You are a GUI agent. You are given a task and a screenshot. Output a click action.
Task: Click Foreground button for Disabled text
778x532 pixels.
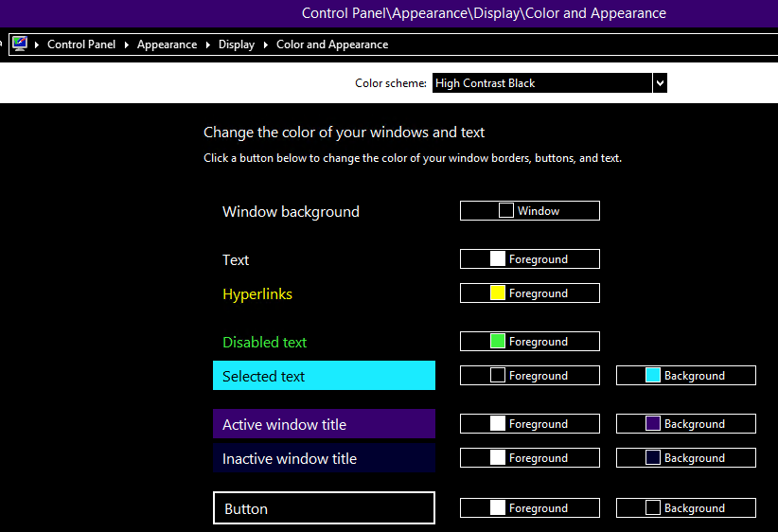[x=530, y=341]
